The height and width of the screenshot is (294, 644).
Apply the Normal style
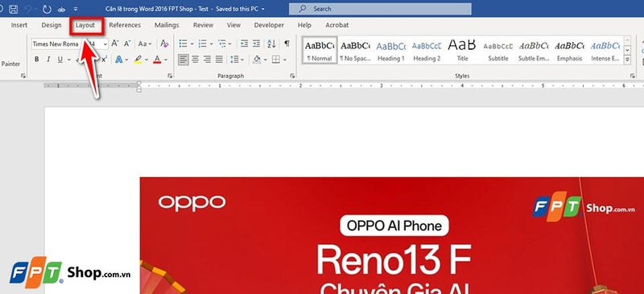[320, 50]
